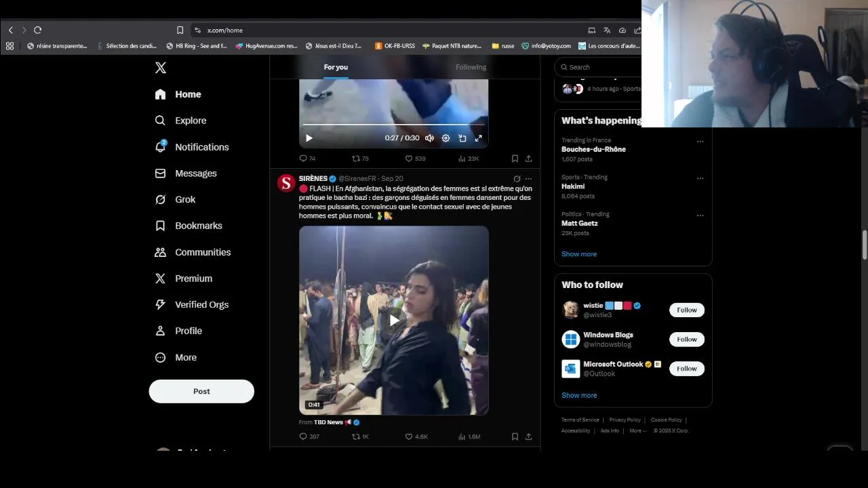
Task: Follow wistie
Action: pos(686,310)
